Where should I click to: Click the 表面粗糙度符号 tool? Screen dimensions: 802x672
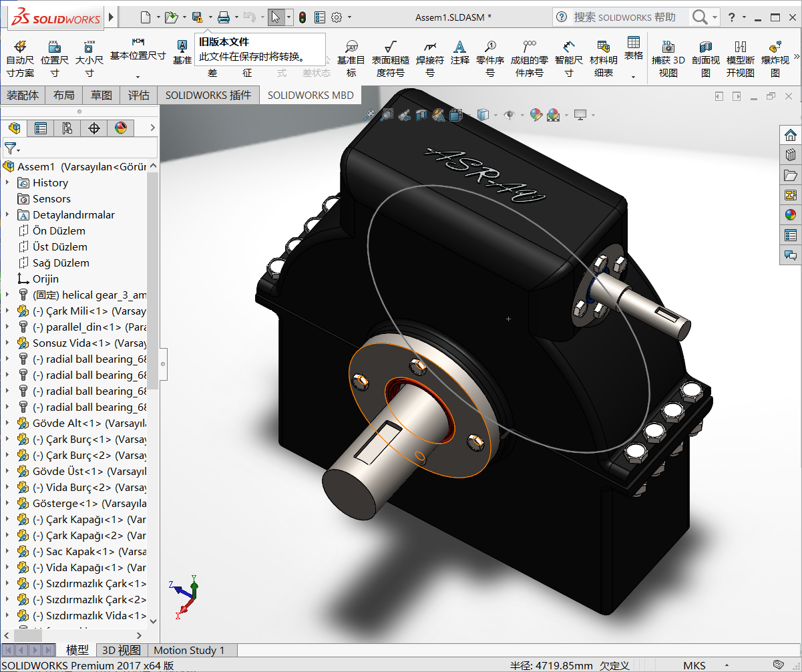391,59
